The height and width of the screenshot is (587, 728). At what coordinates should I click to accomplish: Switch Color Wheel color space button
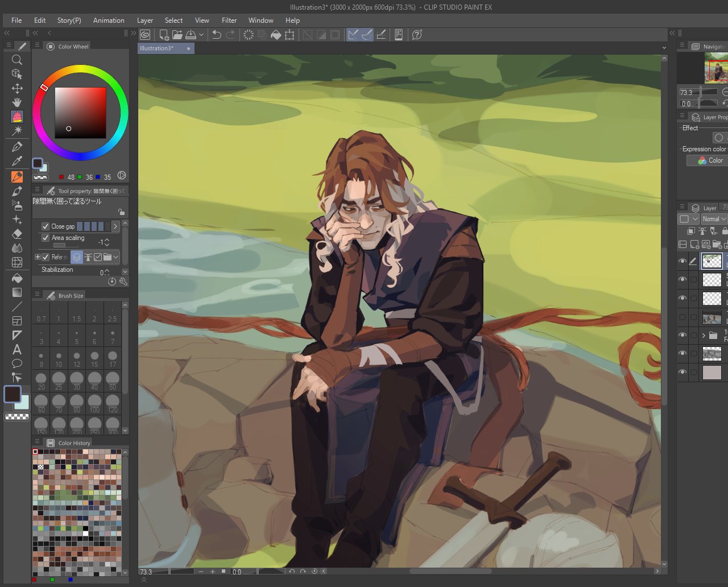point(121,176)
